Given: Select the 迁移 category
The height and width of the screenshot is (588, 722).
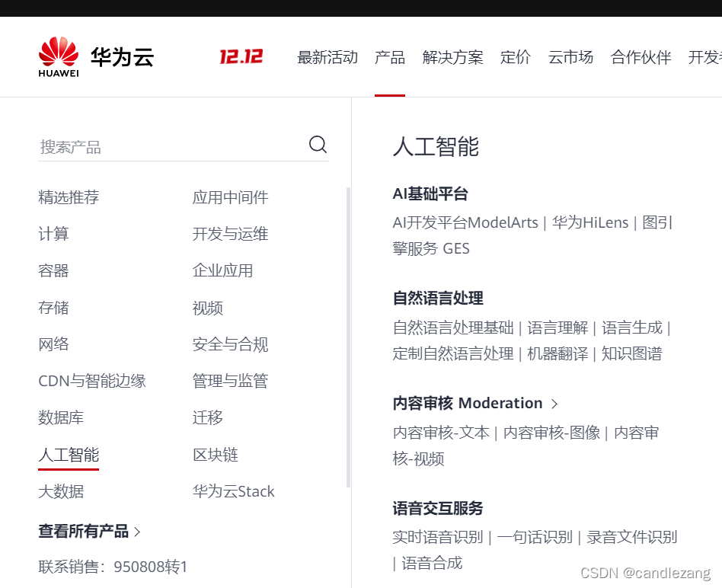Looking at the screenshot, I should (208, 417).
